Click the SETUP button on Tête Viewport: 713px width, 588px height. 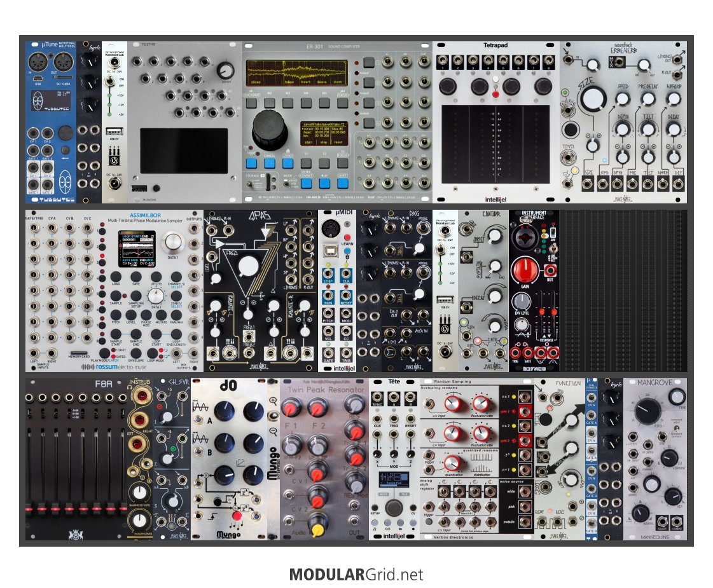[376, 507]
